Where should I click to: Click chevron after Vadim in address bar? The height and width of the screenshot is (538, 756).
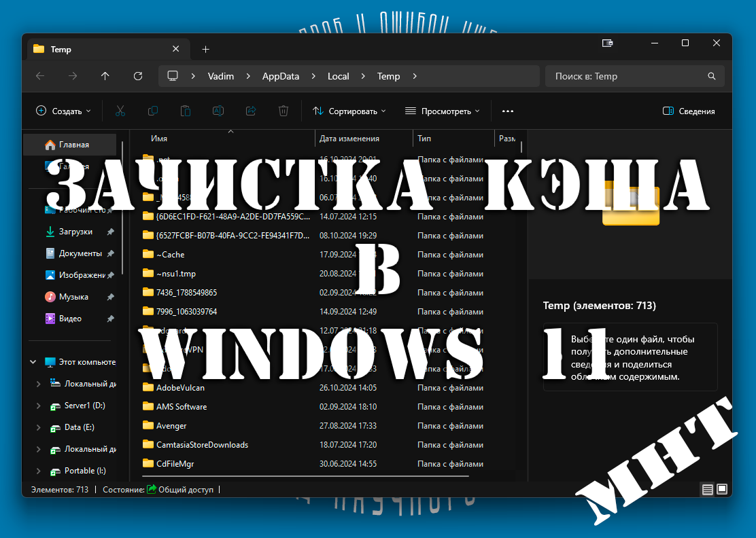click(x=248, y=76)
